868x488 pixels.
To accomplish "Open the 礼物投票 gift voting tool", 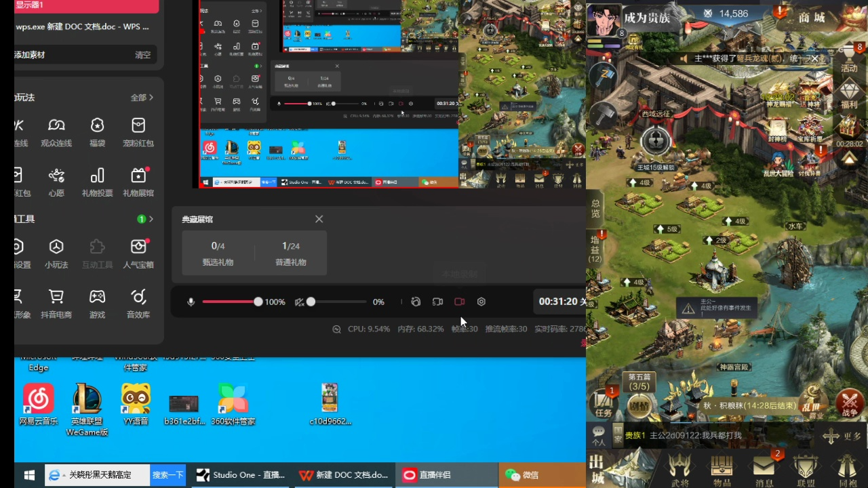I will pyautogui.click(x=98, y=182).
